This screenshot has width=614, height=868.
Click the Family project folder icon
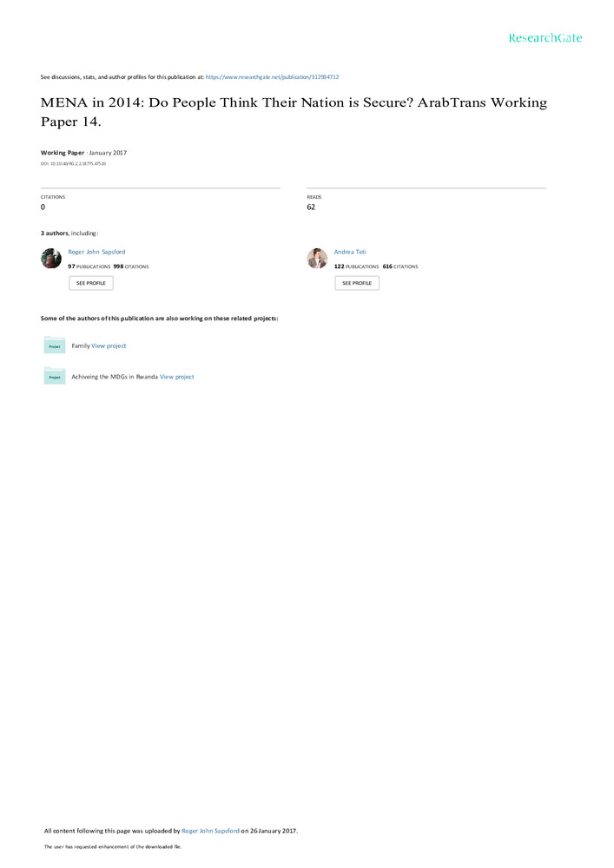(x=54, y=345)
